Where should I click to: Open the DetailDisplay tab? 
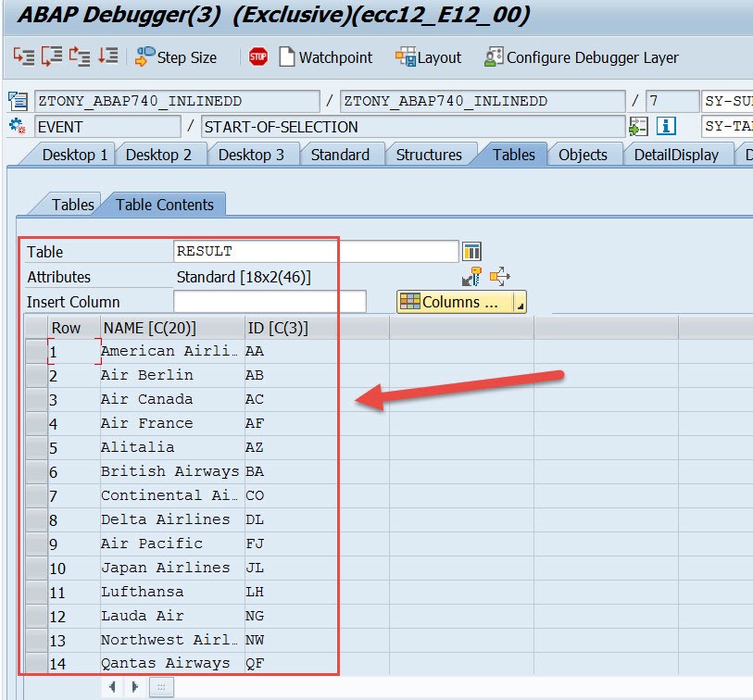click(676, 155)
